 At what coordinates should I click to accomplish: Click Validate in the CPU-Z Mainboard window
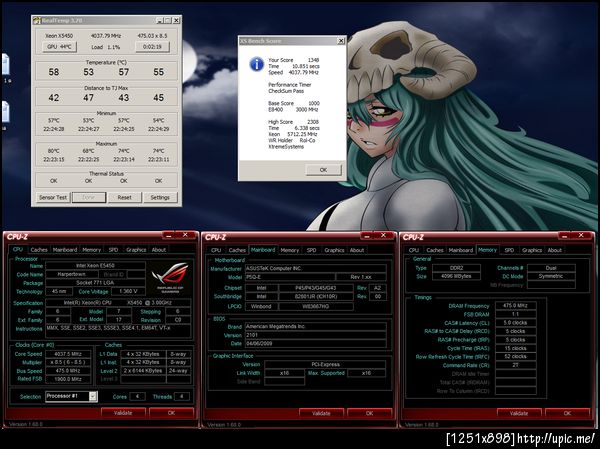[321, 413]
